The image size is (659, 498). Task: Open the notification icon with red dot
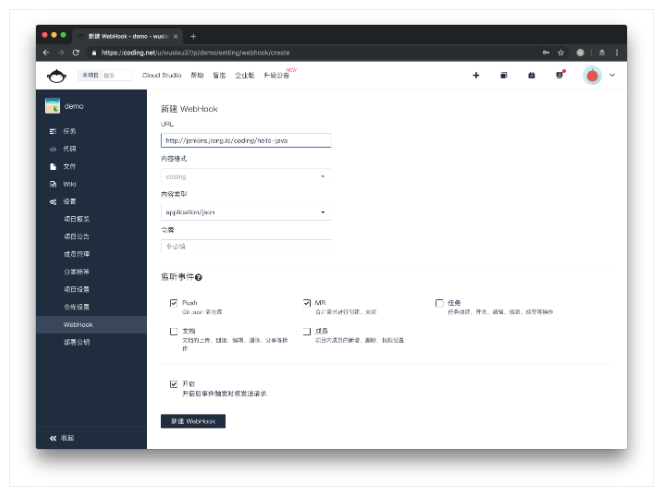pyautogui.click(x=559, y=75)
